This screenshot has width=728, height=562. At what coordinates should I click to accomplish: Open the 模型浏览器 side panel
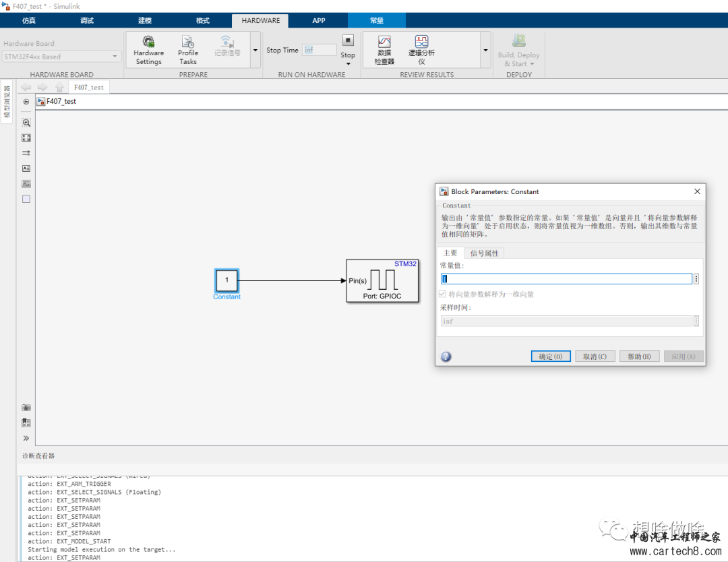pyautogui.click(x=7, y=102)
